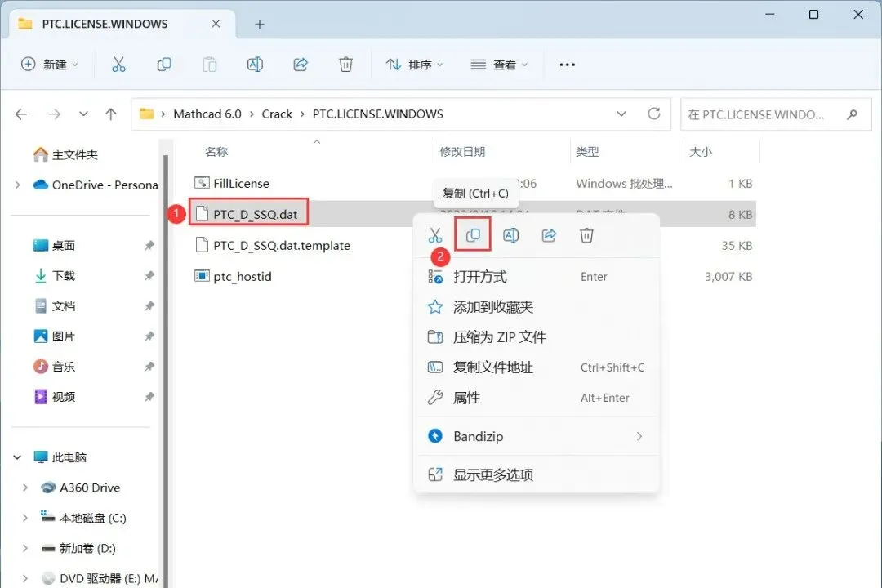The height and width of the screenshot is (588, 882).
Task: Expand the 本地磁盘 (C:) tree node
Action: (x=24, y=518)
